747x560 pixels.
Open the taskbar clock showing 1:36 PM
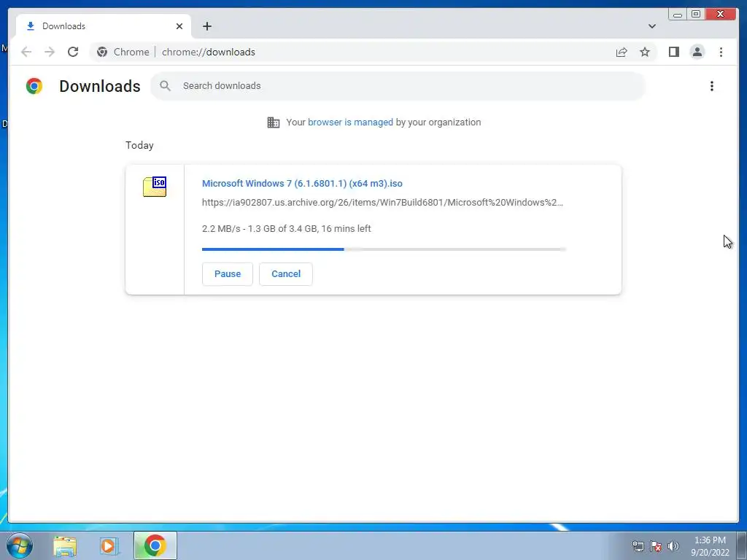710,546
